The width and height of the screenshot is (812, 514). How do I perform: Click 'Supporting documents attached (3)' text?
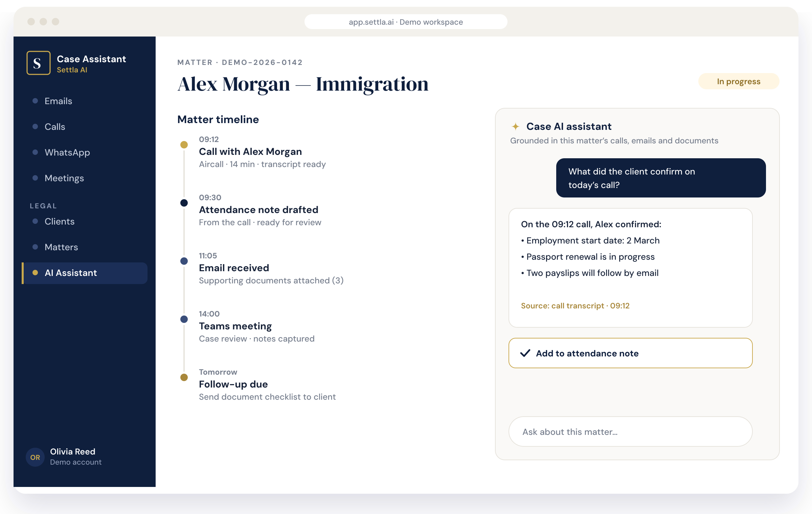pos(271,281)
